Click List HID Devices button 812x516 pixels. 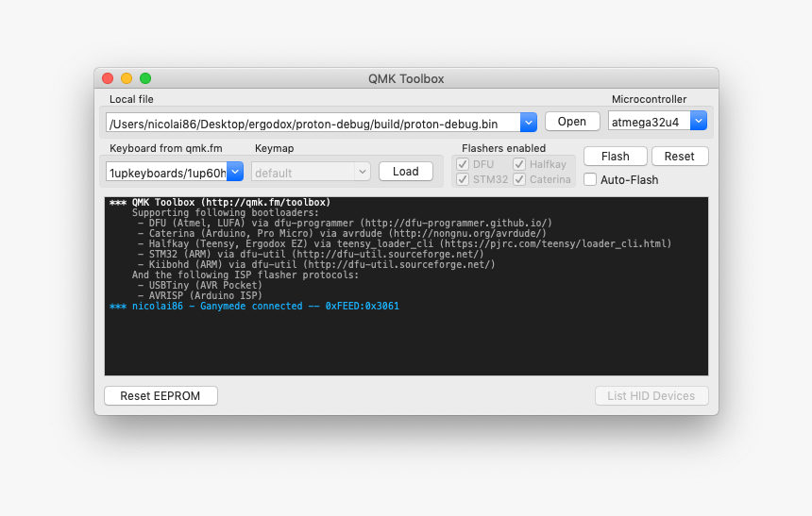(x=651, y=396)
